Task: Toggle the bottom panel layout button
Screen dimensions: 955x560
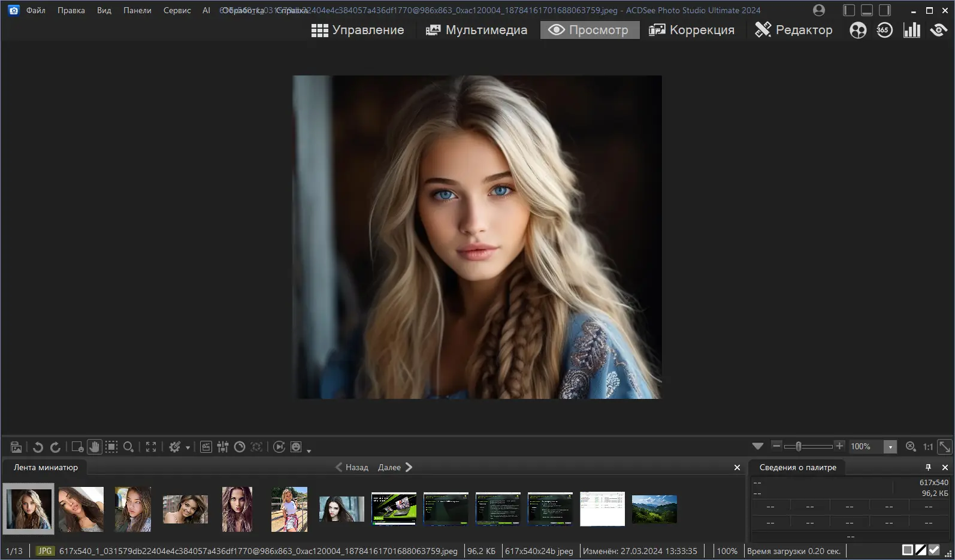Action: pos(867,10)
